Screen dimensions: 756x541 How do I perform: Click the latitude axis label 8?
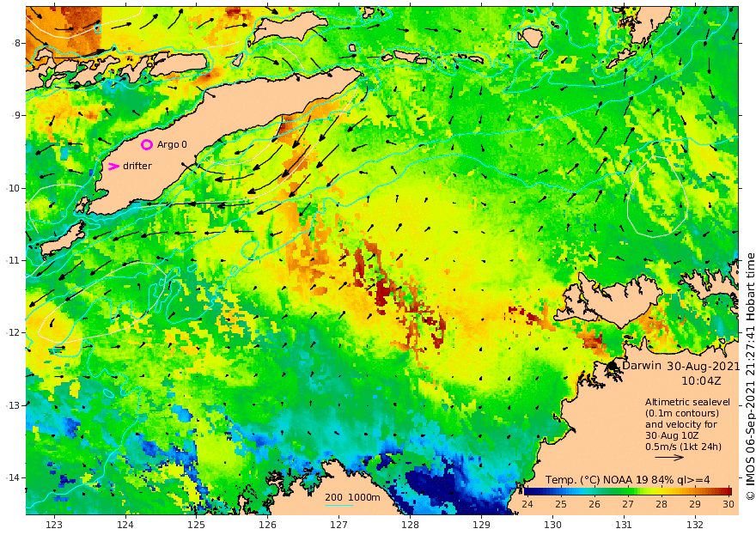17,43
